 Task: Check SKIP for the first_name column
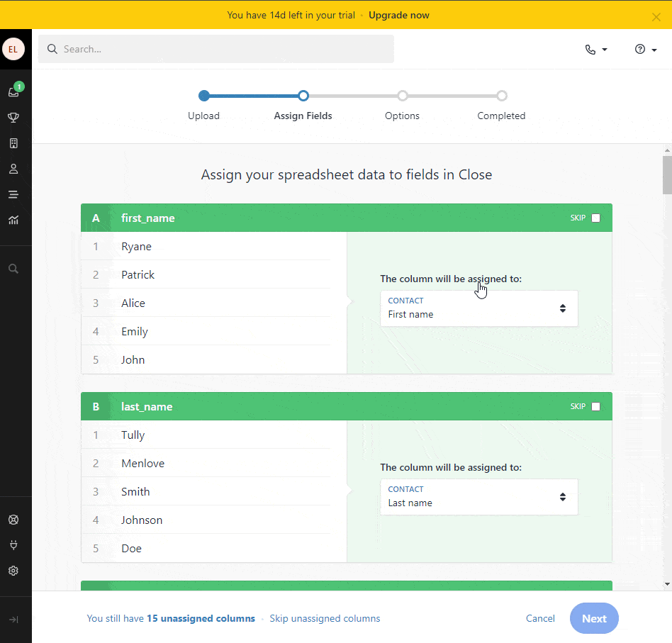[x=595, y=218]
